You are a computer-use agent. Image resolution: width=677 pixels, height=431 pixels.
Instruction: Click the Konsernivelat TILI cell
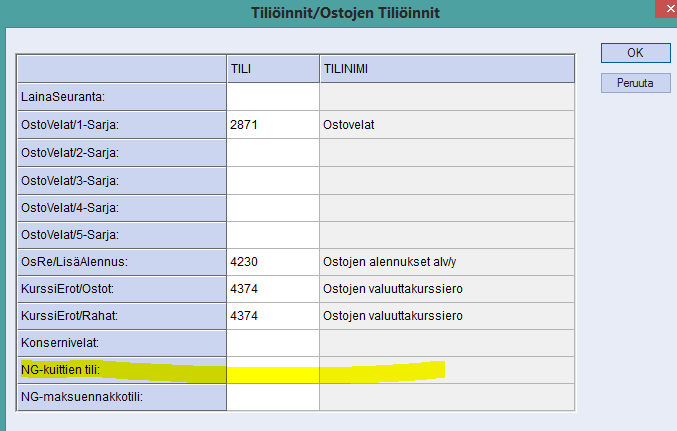click(272, 343)
